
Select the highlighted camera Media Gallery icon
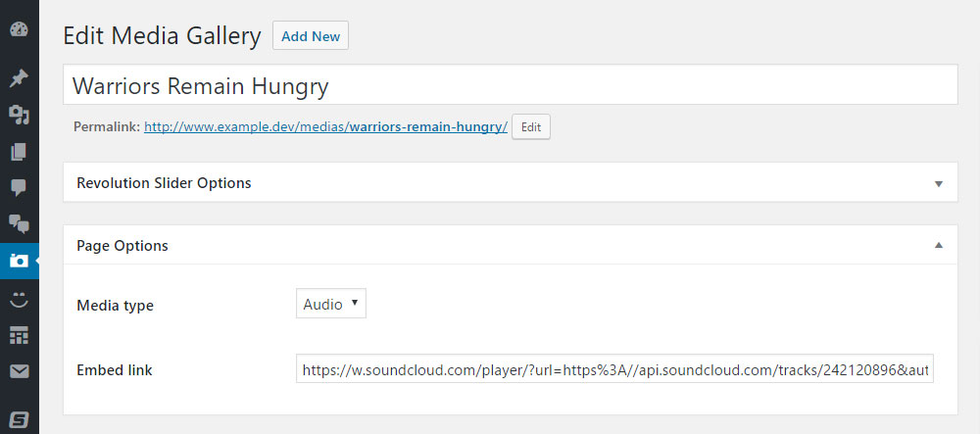[x=19, y=261]
